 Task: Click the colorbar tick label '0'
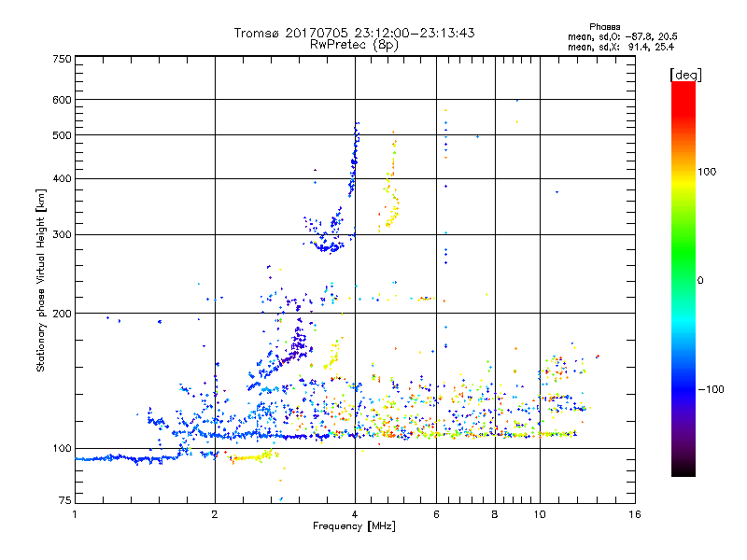(700, 281)
